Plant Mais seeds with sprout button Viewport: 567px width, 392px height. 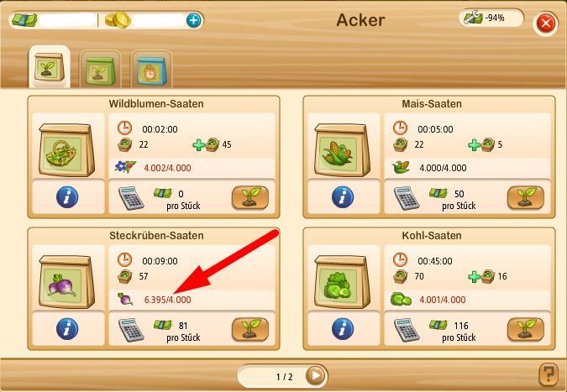point(526,197)
